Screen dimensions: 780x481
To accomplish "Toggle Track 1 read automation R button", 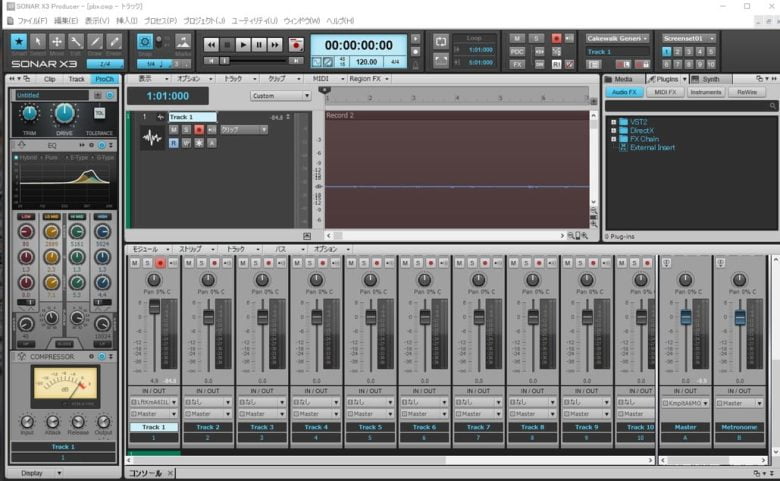I will [x=174, y=143].
